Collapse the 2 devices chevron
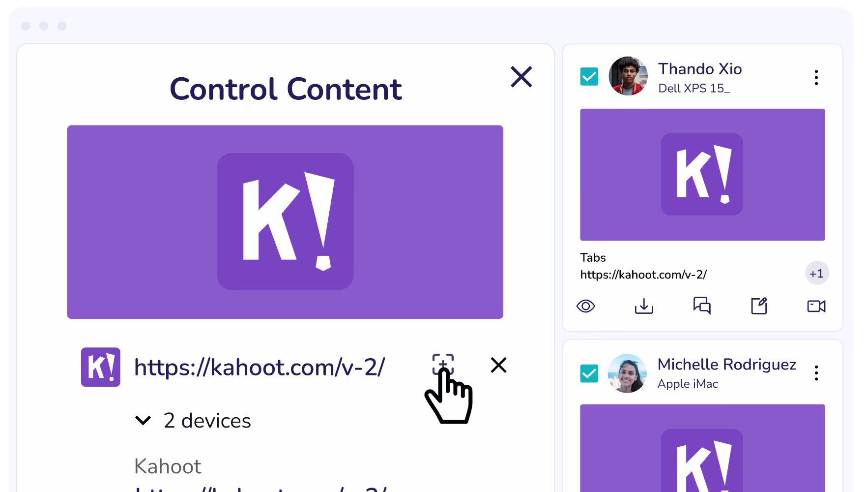This screenshot has height=492, width=868. tap(143, 421)
